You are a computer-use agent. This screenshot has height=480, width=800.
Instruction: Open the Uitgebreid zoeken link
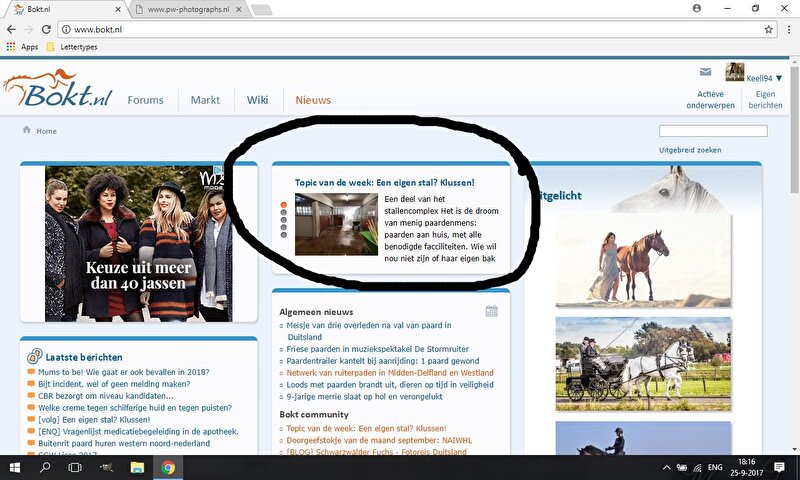pyautogui.click(x=690, y=150)
